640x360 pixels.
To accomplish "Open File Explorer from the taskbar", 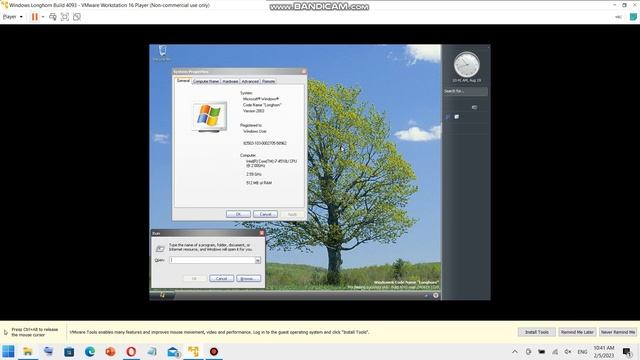I will coord(28,351).
